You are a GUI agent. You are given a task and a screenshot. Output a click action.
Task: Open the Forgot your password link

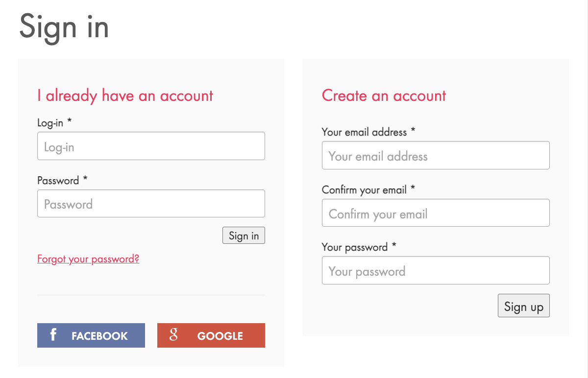(x=88, y=259)
